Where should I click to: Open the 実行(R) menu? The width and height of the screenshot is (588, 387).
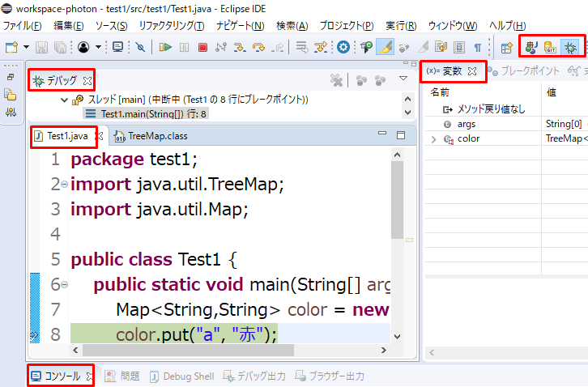[401, 25]
